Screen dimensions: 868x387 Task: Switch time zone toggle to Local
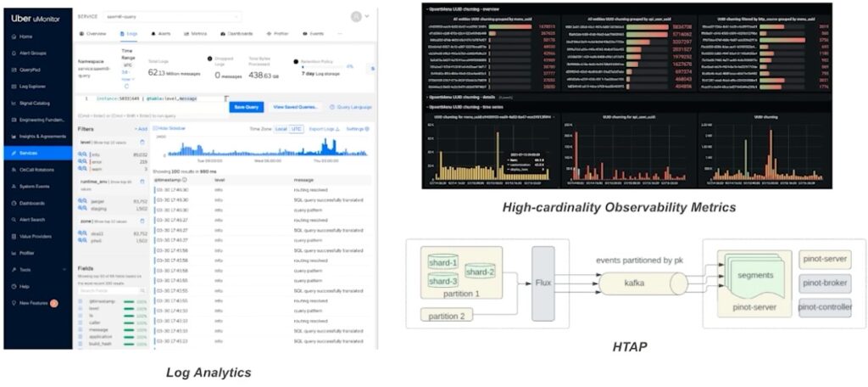point(279,128)
